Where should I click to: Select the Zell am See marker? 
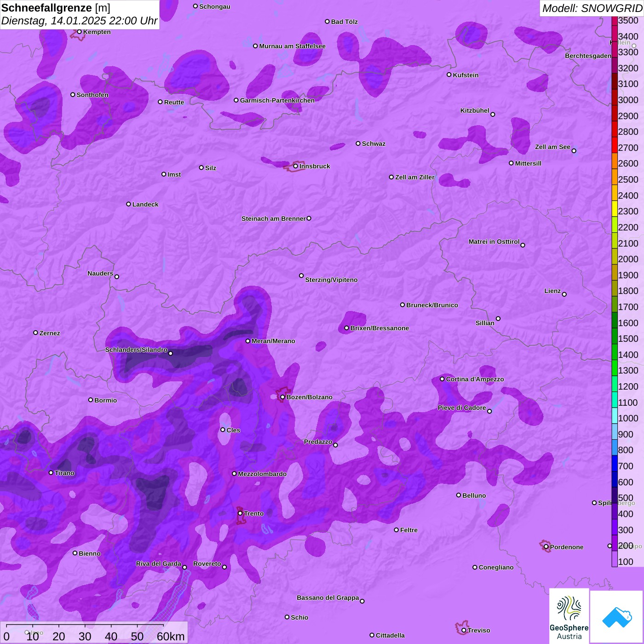(x=574, y=151)
